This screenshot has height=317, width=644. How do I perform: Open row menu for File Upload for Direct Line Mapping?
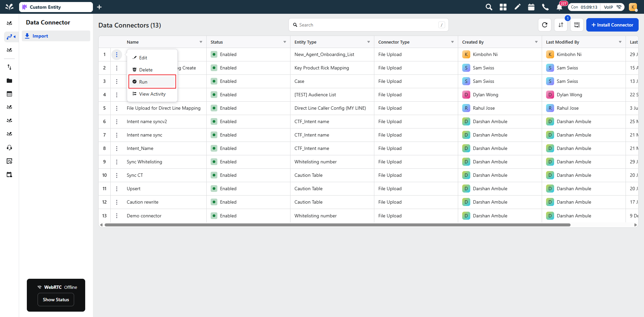pyautogui.click(x=117, y=108)
